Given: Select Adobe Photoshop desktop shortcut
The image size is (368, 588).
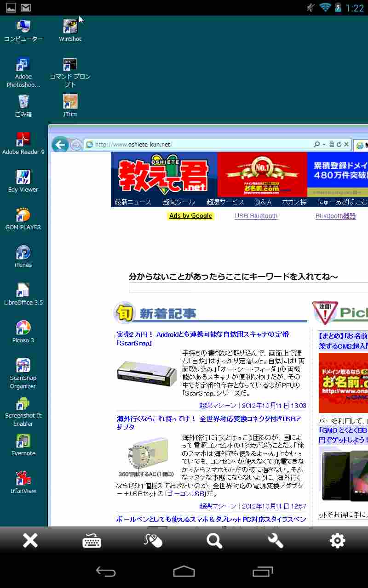Looking at the screenshot, I should click(23, 73).
